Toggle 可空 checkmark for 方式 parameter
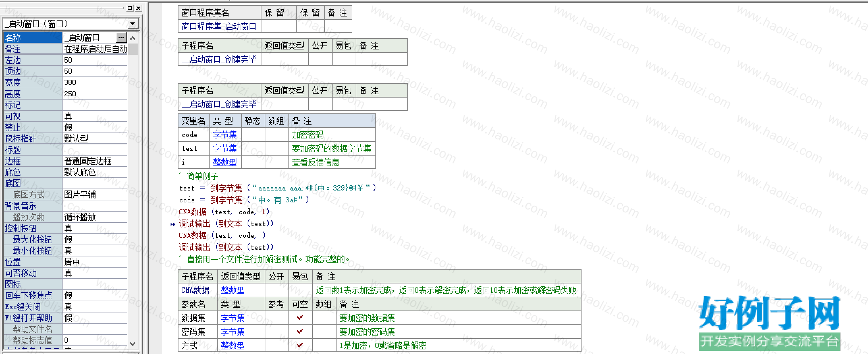This screenshot has width=868, height=354. (x=300, y=345)
